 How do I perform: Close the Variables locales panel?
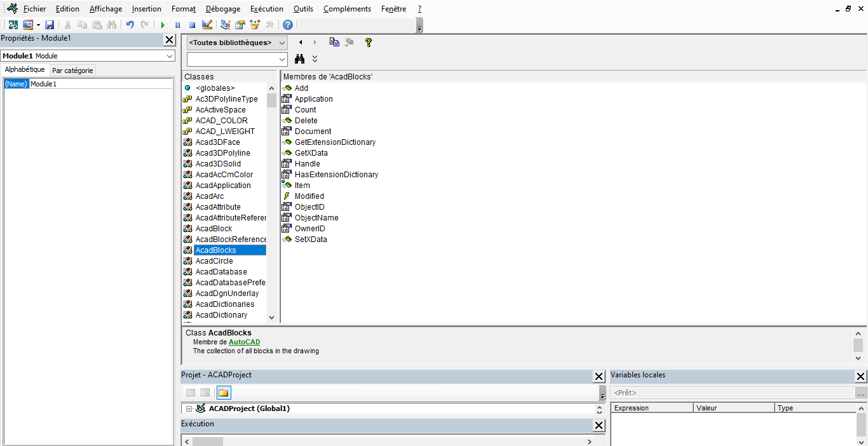tap(861, 377)
